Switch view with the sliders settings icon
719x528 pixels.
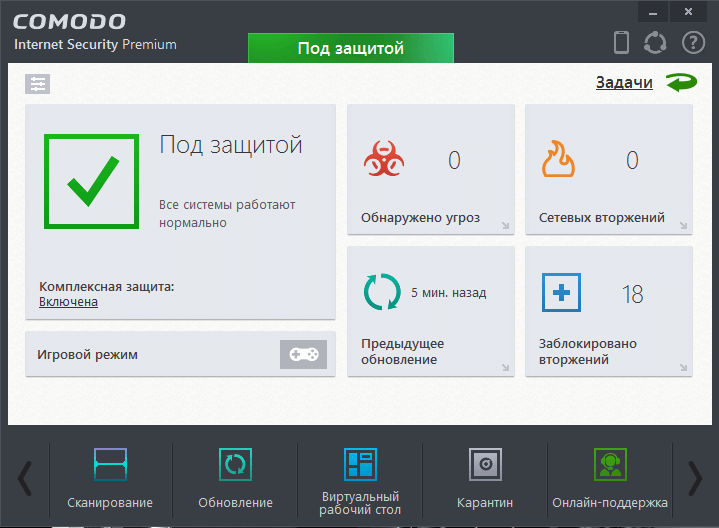coord(38,84)
